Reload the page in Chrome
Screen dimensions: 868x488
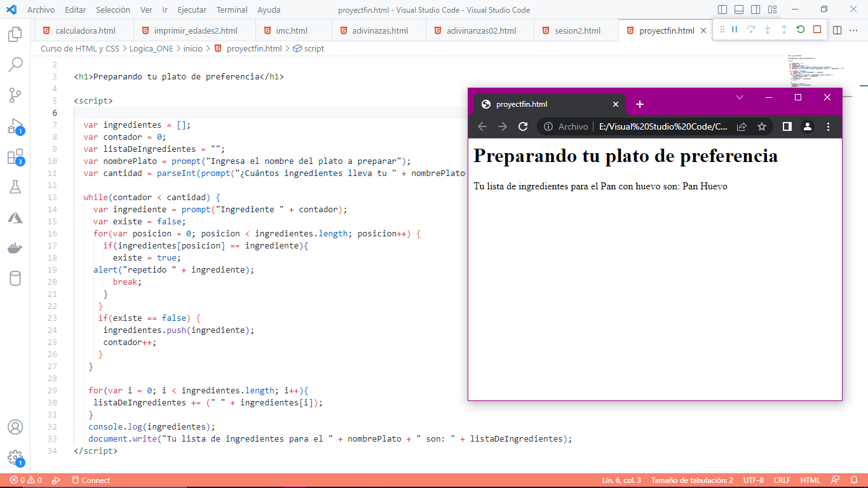[523, 126]
